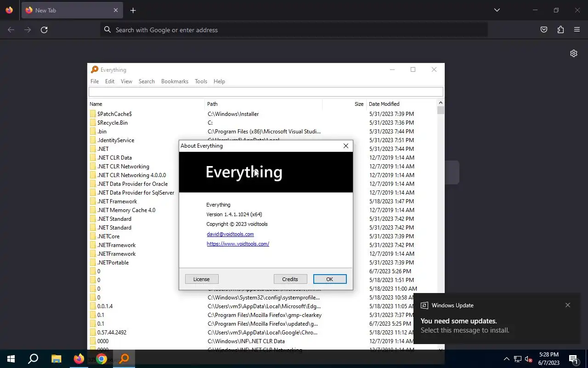Open the Action Center notifications icon
Image resolution: width=588 pixels, height=368 pixels.
[573, 359]
